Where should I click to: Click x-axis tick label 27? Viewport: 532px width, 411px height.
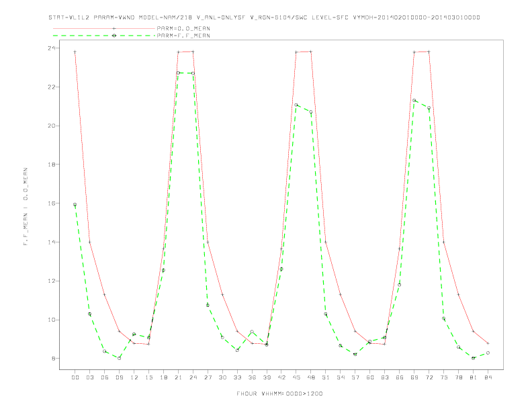click(208, 377)
